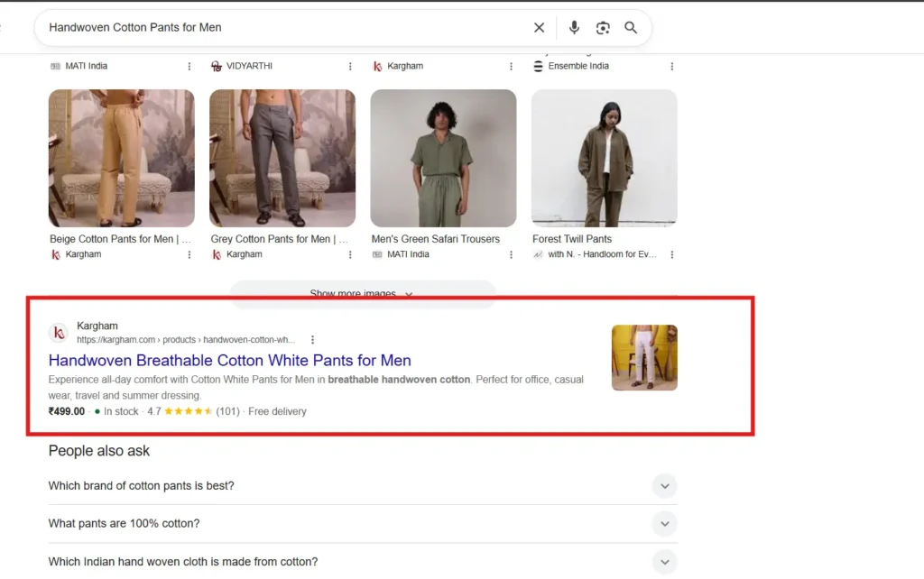Click the (101) review count
This screenshot has height=579, width=924.
[228, 412]
